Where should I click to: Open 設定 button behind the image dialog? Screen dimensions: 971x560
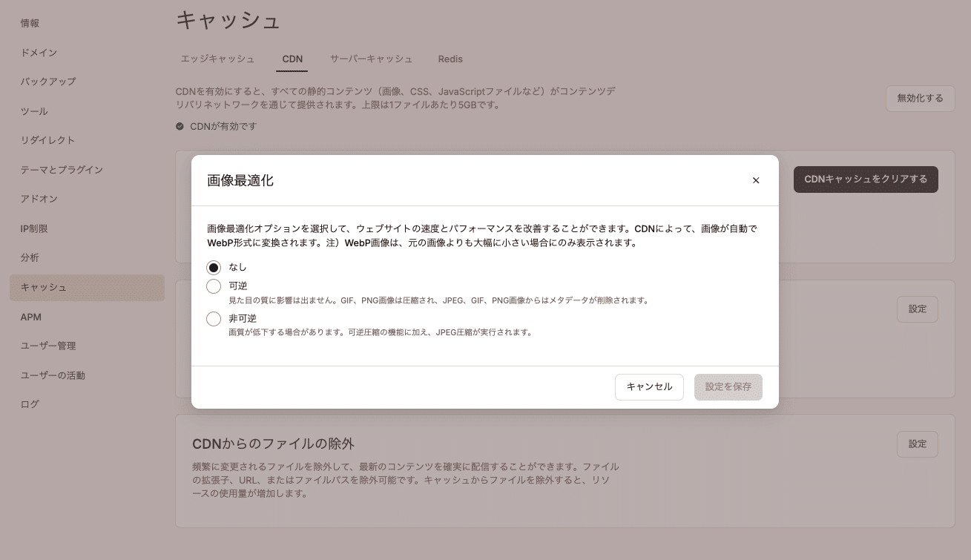pos(918,309)
